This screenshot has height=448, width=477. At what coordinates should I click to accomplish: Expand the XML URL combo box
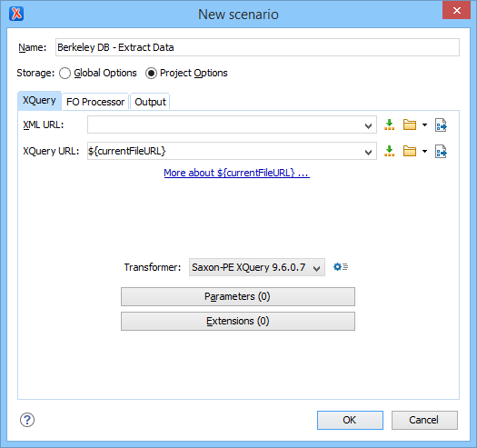[x=368, y=125]
